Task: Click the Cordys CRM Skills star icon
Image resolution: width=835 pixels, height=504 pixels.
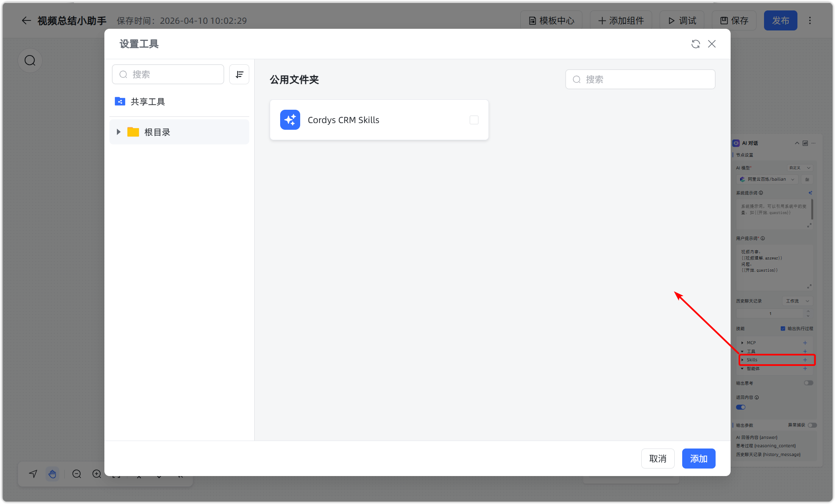Action: (x=290, y=120)
